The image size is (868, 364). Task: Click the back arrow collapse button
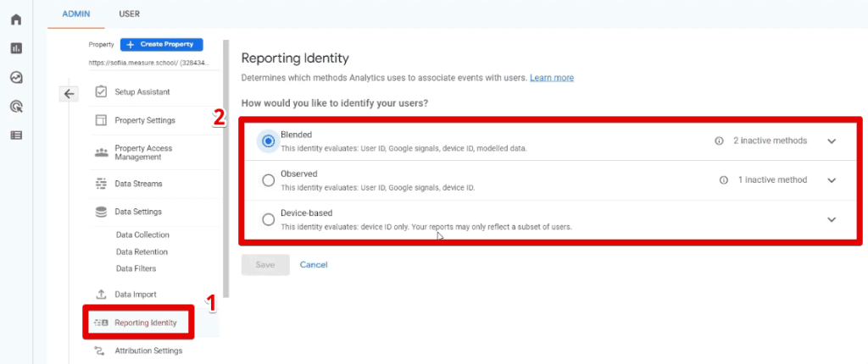69,94
